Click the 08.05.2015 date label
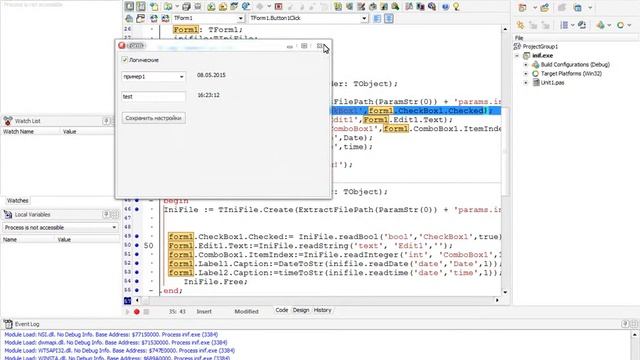The width and height of the screenshot is (640, 360). [x=211, y=76]
